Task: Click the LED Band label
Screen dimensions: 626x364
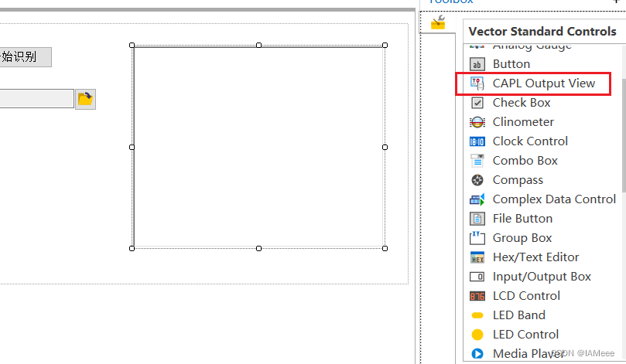Action: [519, 315]
